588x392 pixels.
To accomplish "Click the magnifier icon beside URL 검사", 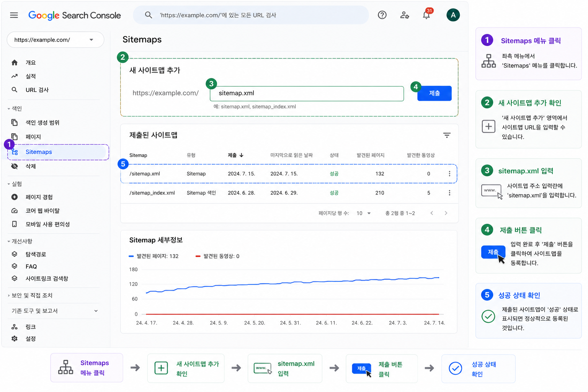I will (15, 90).
